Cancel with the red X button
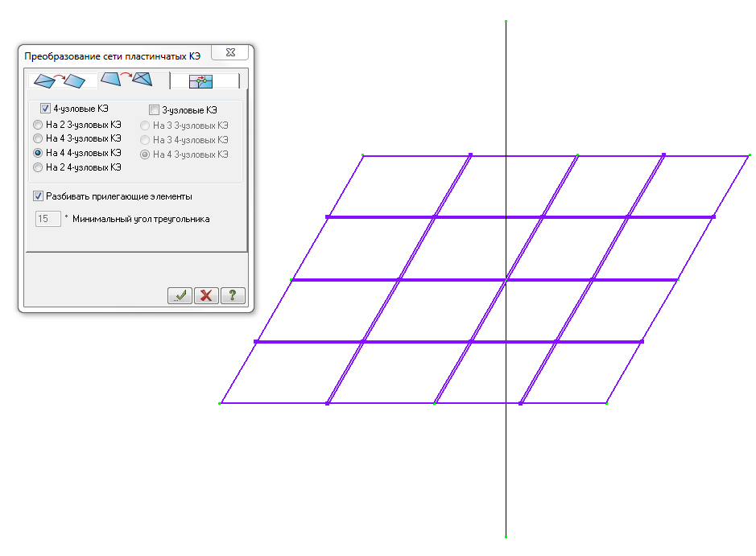 (x=206, y=295)
